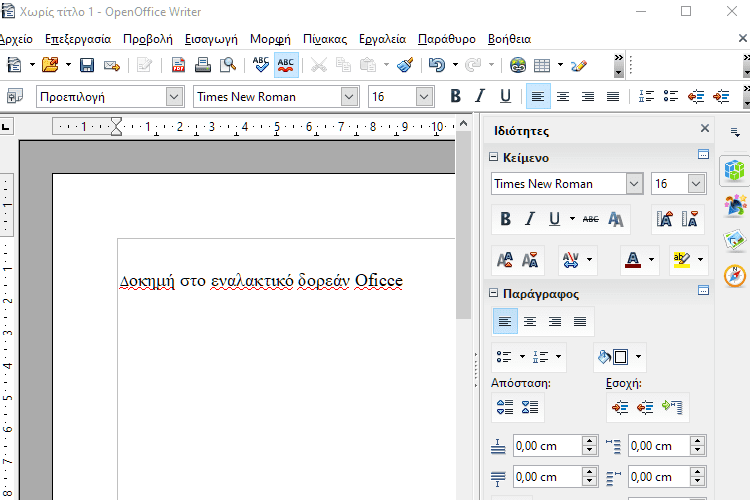Toggle Italic in the formatting toolbar
The image size is (750, 500).
[x=480, y=96]
